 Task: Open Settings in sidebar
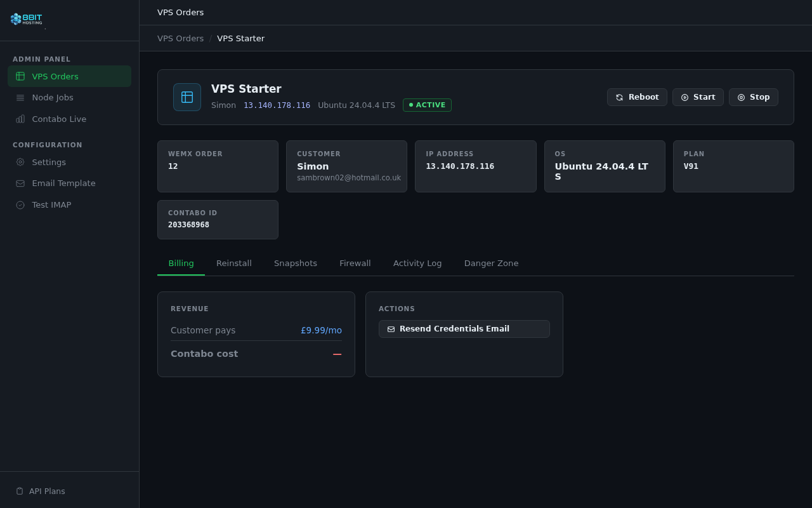pyautogui.click(x=70, y=162)
